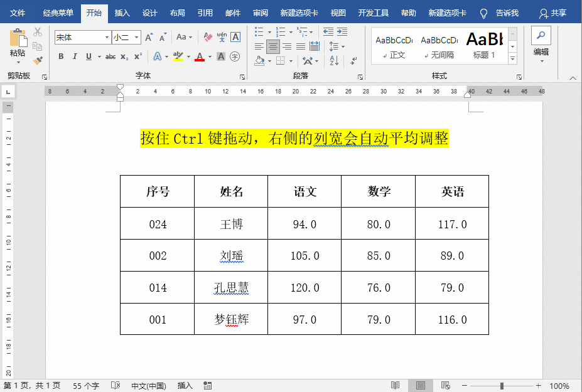The image size is (582, 392).
Task: Select the Format Painter brush icon
Action: (x=37, y=60)
